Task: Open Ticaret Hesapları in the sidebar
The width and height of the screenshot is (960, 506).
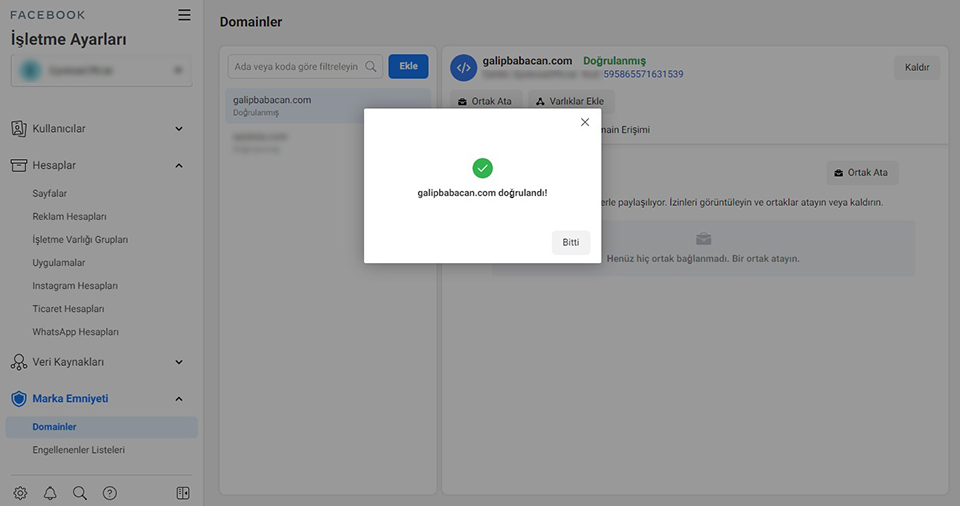Action: click(x=68, y=309)
